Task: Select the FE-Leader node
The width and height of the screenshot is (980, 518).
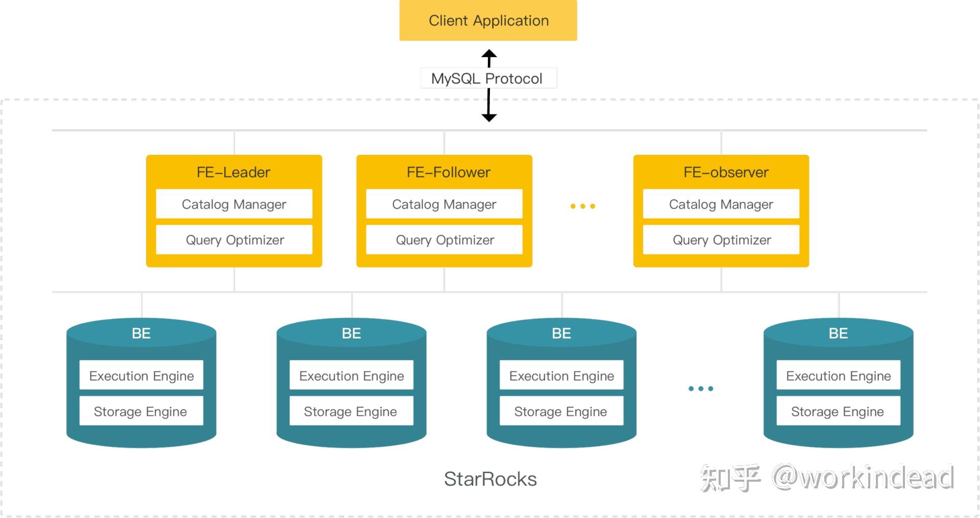Action: 234,172
